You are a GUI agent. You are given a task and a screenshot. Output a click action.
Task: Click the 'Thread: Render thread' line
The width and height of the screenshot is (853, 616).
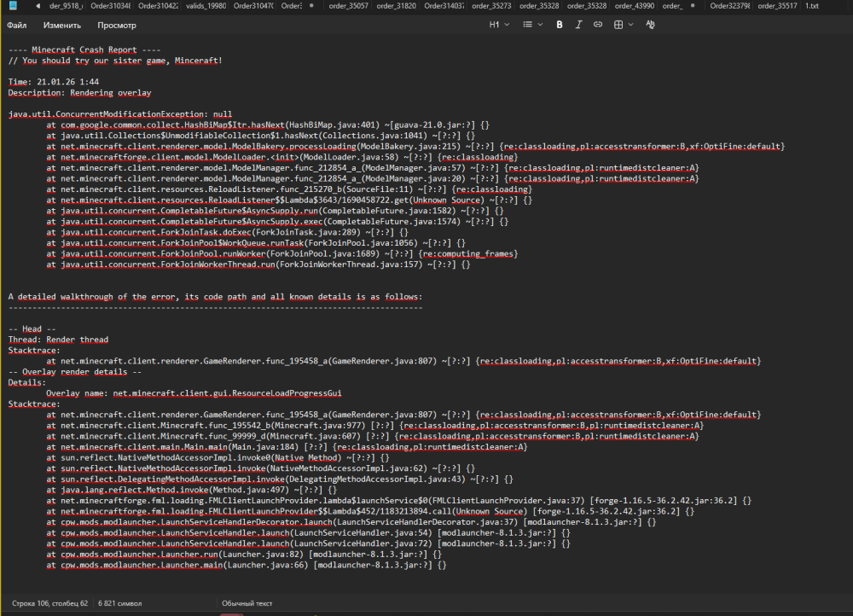pyautogui.click(x=58, y=340)
